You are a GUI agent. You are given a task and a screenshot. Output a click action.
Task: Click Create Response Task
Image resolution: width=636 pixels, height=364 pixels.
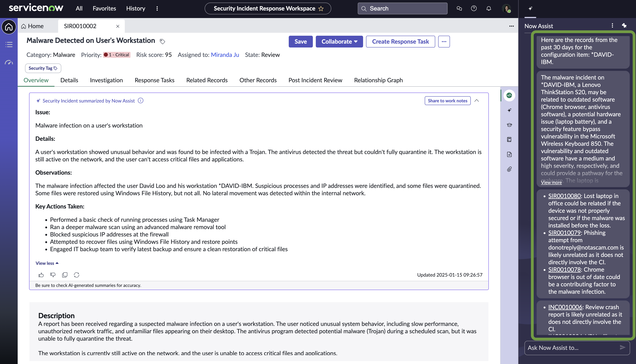pyautogui.click(x=400, y=42)
